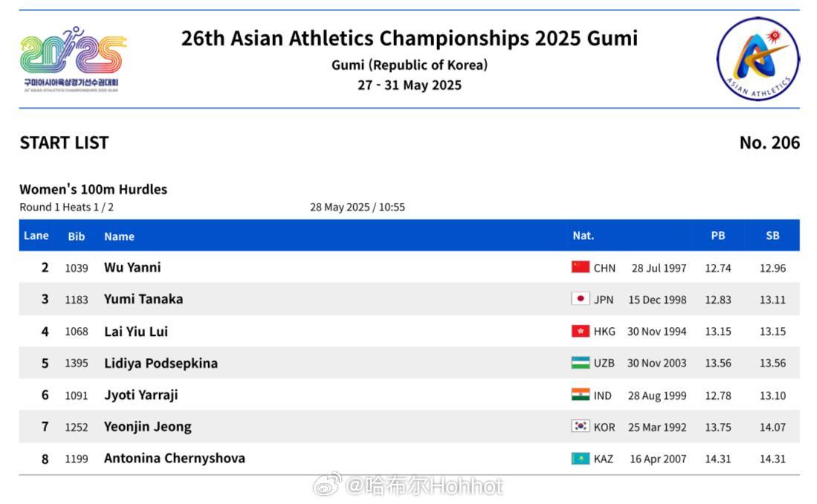The height and width of the screenshot is (504, 817).
Task: Select the Bib column header
Action: coord(76,236)
